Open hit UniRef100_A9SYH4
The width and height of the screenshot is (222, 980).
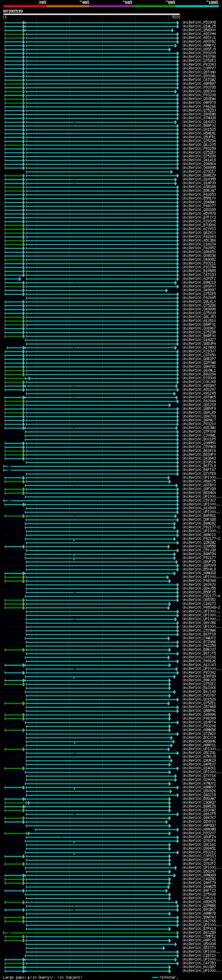click(199, 34)
